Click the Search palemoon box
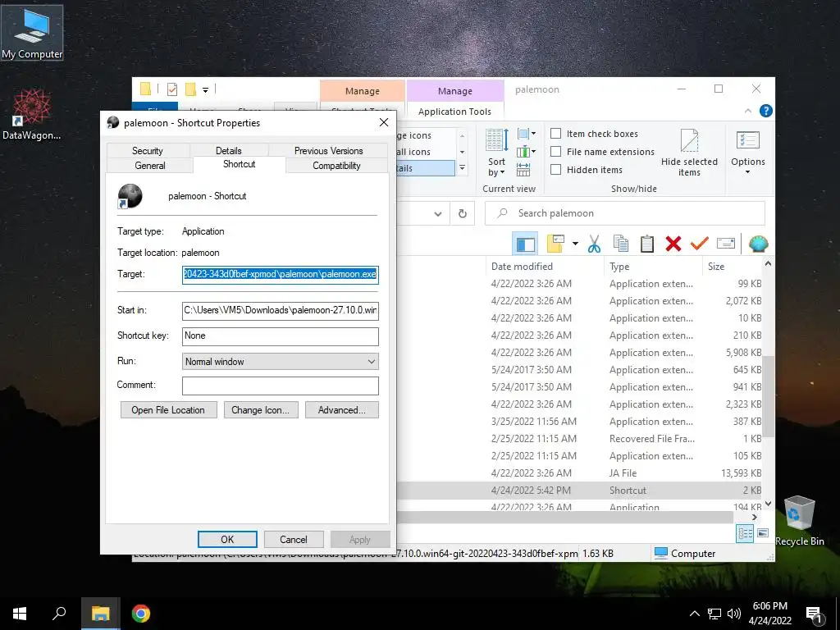The width and height of the screenshot is (840, 630). [624, 213]
